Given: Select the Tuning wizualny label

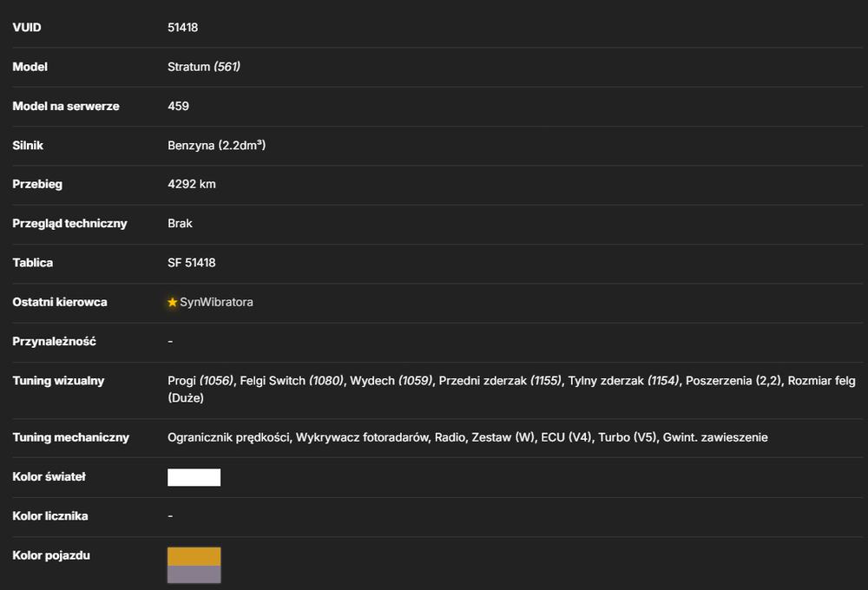Looking at the screenshot, I should (x=58, y=381).
